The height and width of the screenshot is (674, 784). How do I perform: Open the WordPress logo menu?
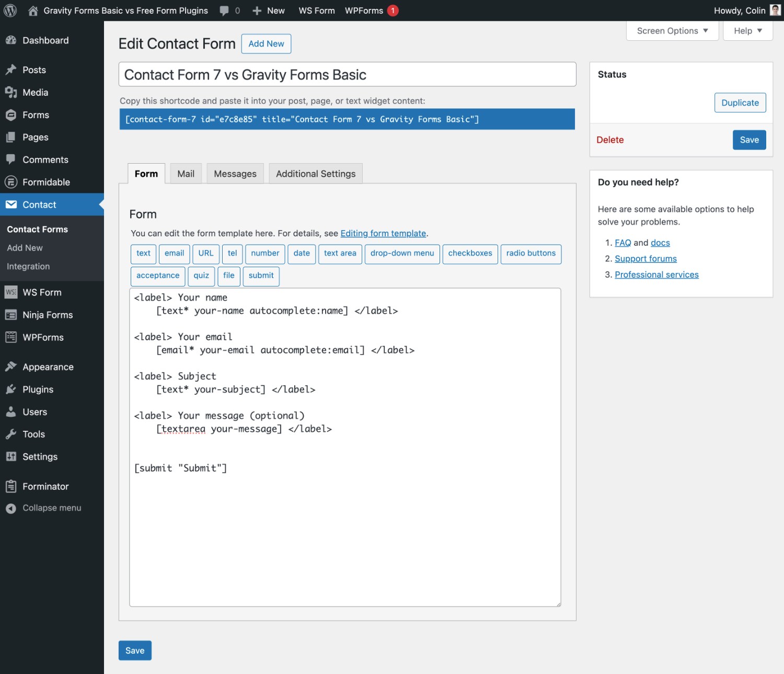[x=10, y=10]
